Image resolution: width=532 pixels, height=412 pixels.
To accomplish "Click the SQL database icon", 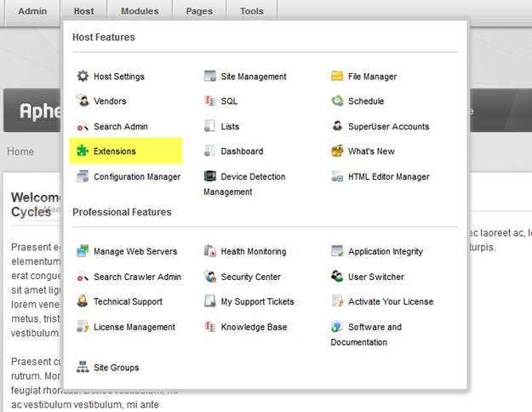I will pyautogui.click(x=210, y=100).
